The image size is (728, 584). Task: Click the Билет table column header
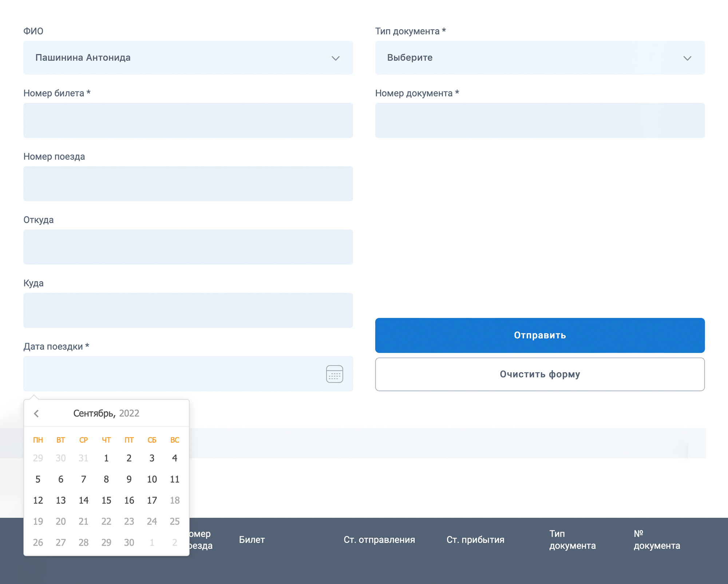coord(252,540)
